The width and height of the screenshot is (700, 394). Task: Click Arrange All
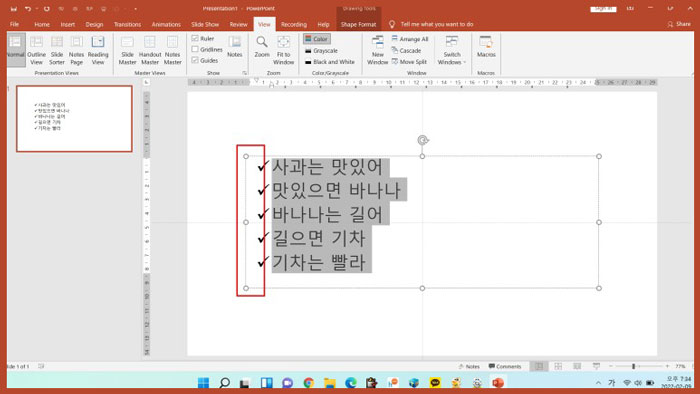[410, 39]
